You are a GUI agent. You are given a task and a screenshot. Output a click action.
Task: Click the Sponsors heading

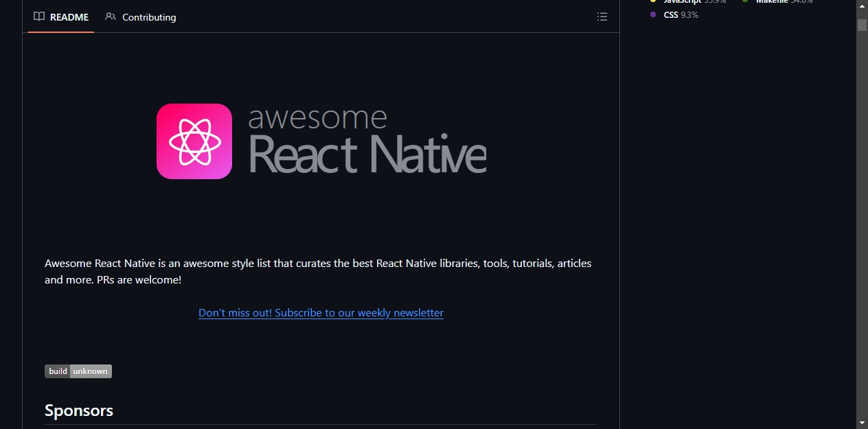pos(79,410)
